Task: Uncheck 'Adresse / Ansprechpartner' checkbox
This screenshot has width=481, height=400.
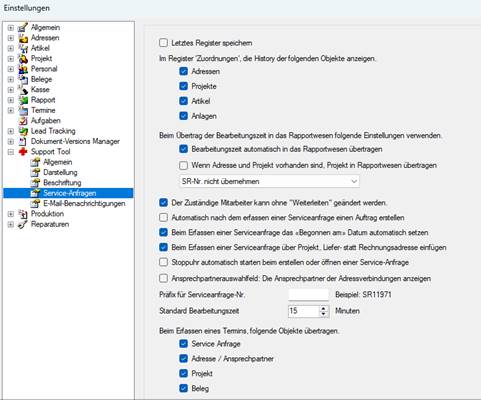Action: coord(183,358)
